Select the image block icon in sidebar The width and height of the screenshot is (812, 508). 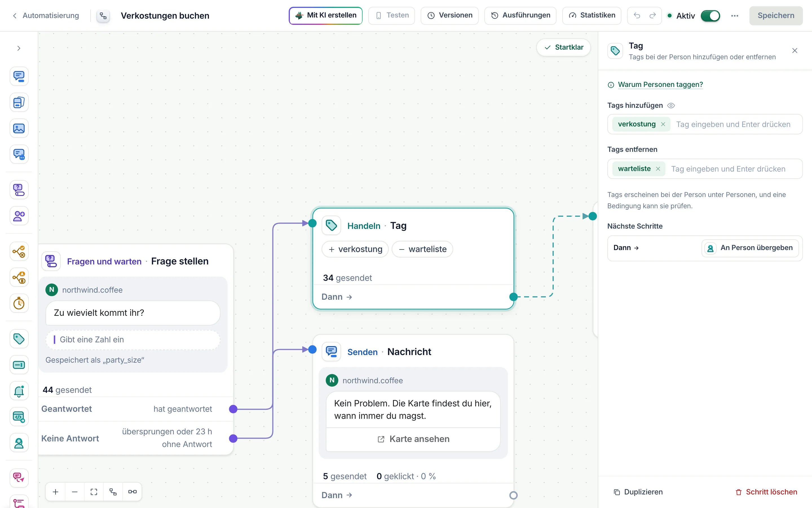[x=19, y=128]
